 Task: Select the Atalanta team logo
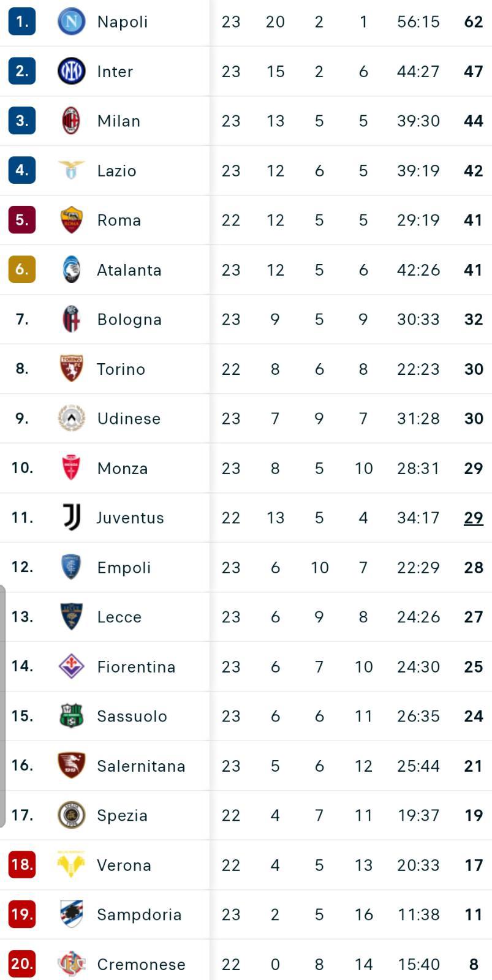point(71,269)
